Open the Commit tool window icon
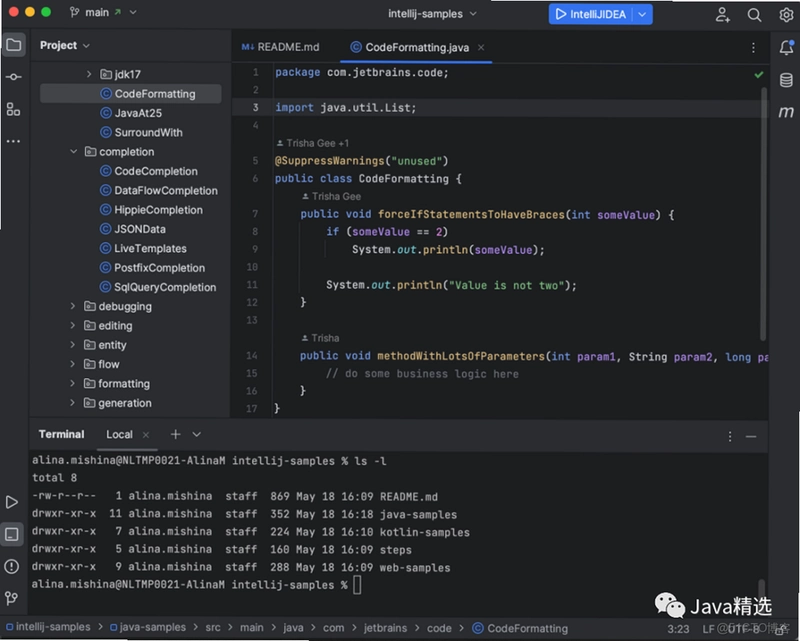This screenshot has height=641, width=800. pos(14,77)
